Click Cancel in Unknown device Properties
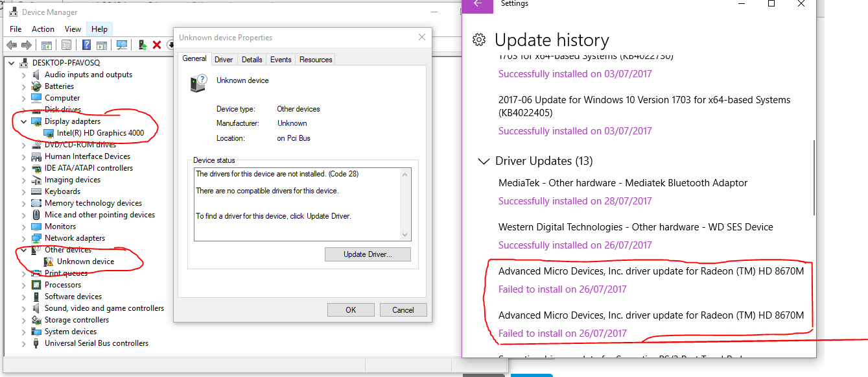868x377 pixels. (x=403, y=310)
